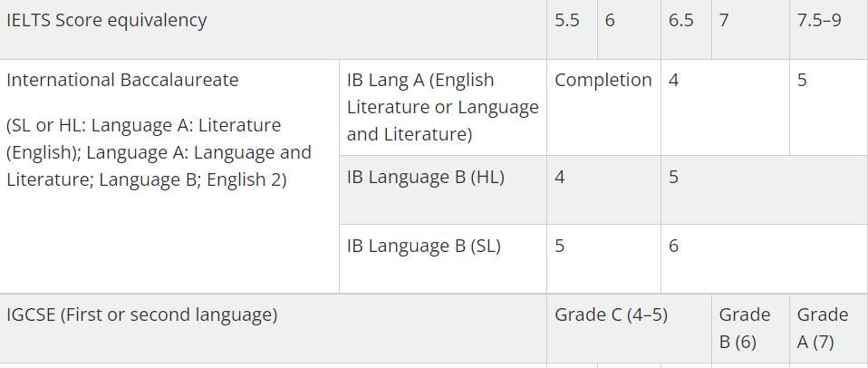Click the IELTS score 7 header cell
The image size is (868, 368).
[750, 29]
